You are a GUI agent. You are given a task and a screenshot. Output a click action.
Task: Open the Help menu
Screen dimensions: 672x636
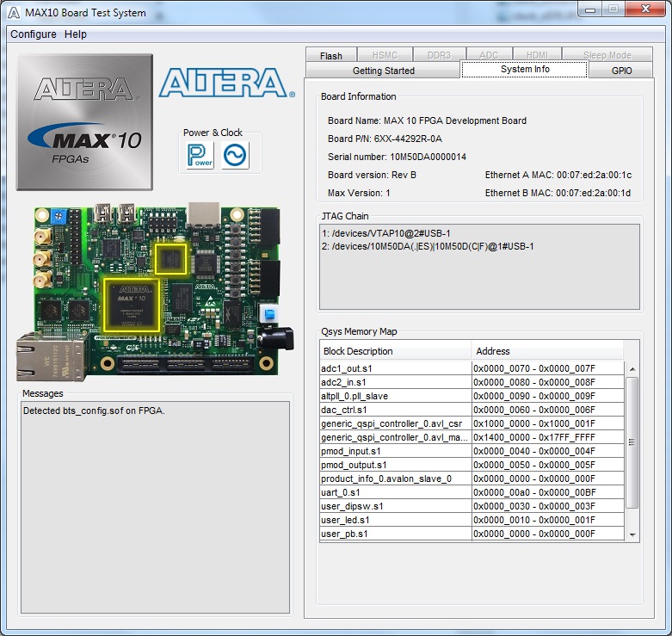[x=76, y=34]
